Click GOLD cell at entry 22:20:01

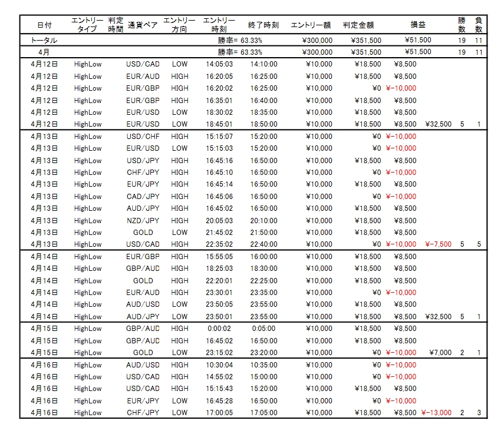[143, 281]
